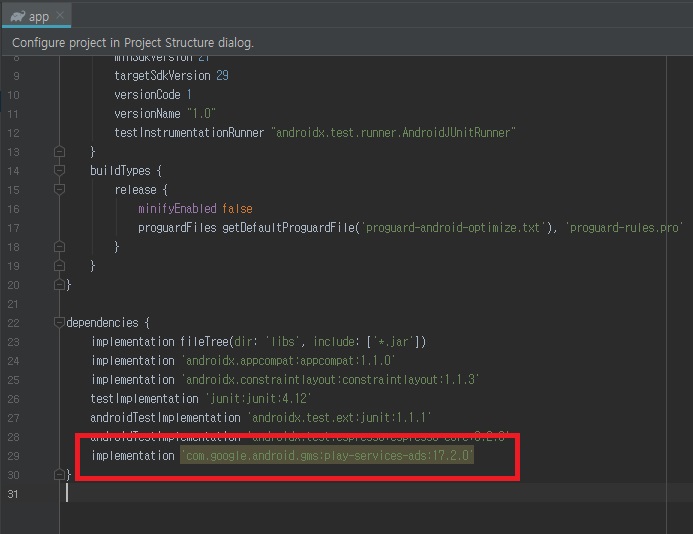Click the versionName "1.0" line

165,114
